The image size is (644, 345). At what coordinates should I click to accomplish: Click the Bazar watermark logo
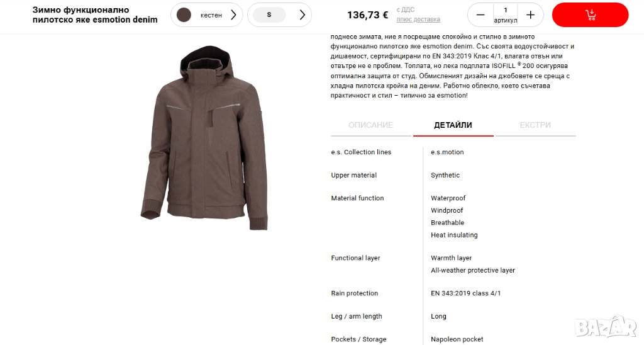606,327
